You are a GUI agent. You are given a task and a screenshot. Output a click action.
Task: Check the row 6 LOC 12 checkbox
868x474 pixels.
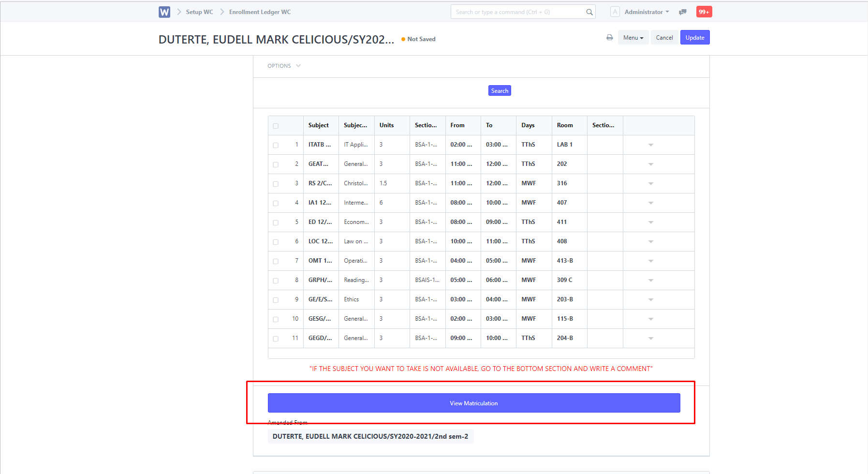[276, 242]
